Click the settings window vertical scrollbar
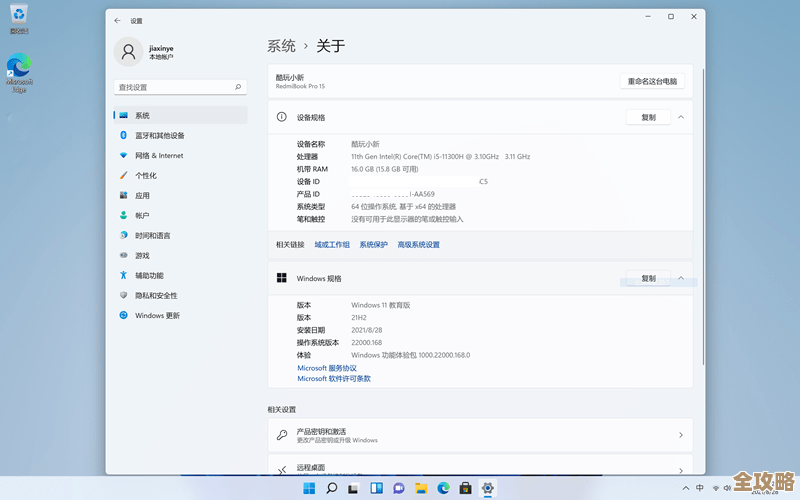This screenshot has width=800, height=500. pyautogui.click(x=703, y=216)
